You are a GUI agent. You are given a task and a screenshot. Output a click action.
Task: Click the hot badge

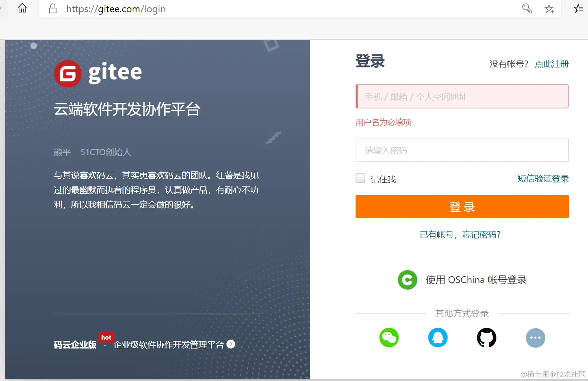(106, 337)
